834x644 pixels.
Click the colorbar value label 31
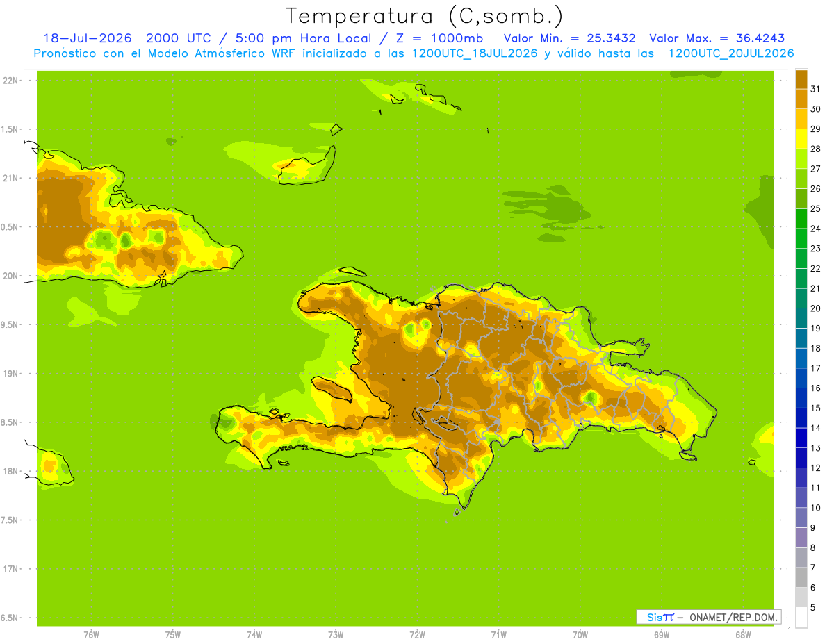coord(815,89)
